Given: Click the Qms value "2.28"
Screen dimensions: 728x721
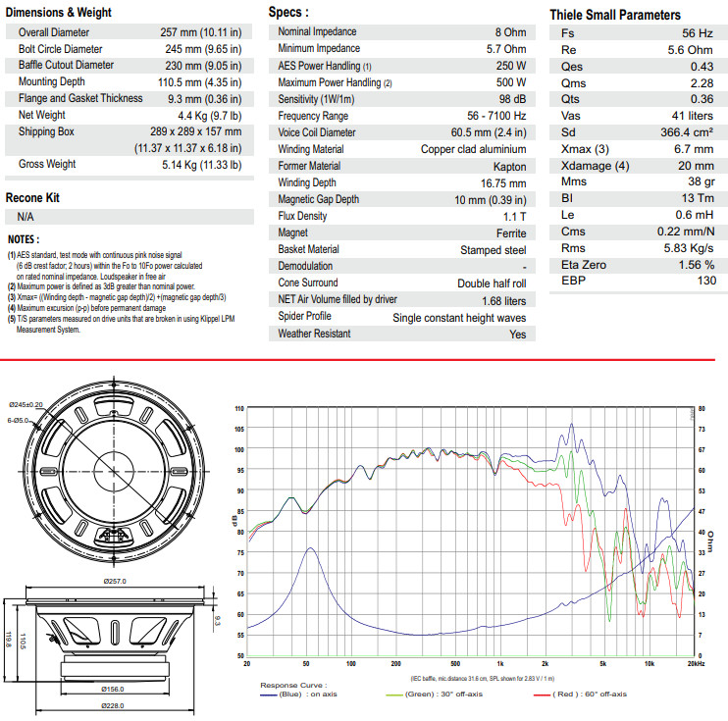Looking at the screenshot, I should pos(702,83).
